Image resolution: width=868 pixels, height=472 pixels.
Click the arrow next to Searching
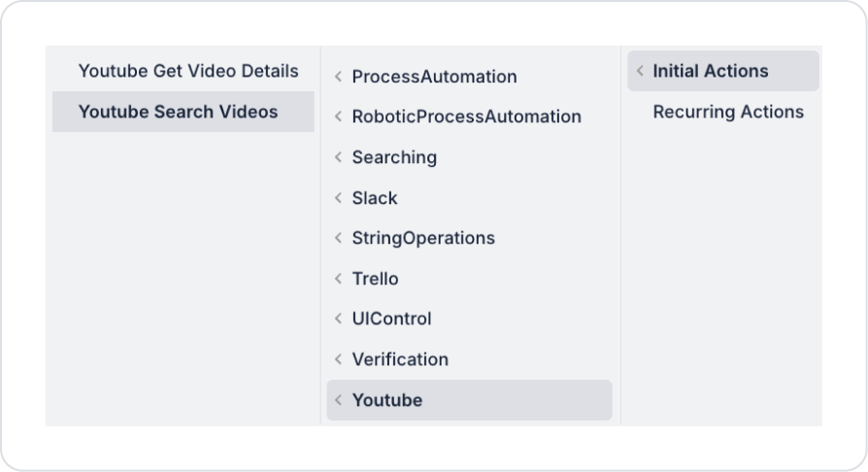coord(338,157)
